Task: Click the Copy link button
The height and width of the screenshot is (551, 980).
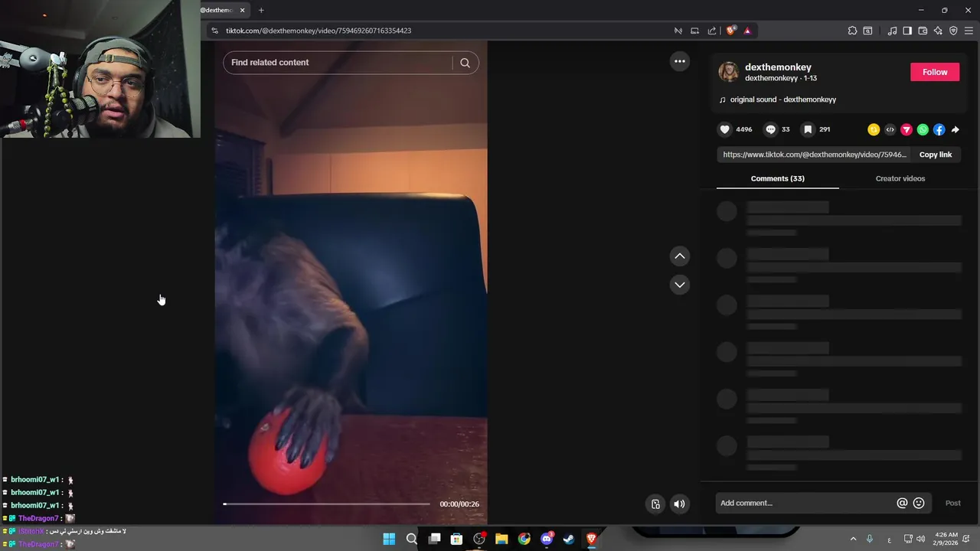Action: (936, 155)
